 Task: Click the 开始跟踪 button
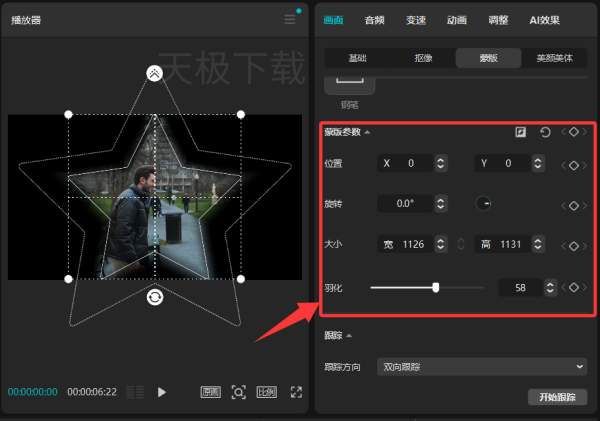click(x=558, y=397)
